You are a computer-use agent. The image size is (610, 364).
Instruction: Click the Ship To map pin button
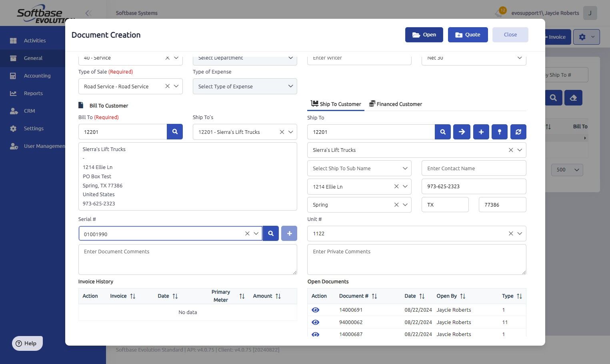[x=500, y=132]
